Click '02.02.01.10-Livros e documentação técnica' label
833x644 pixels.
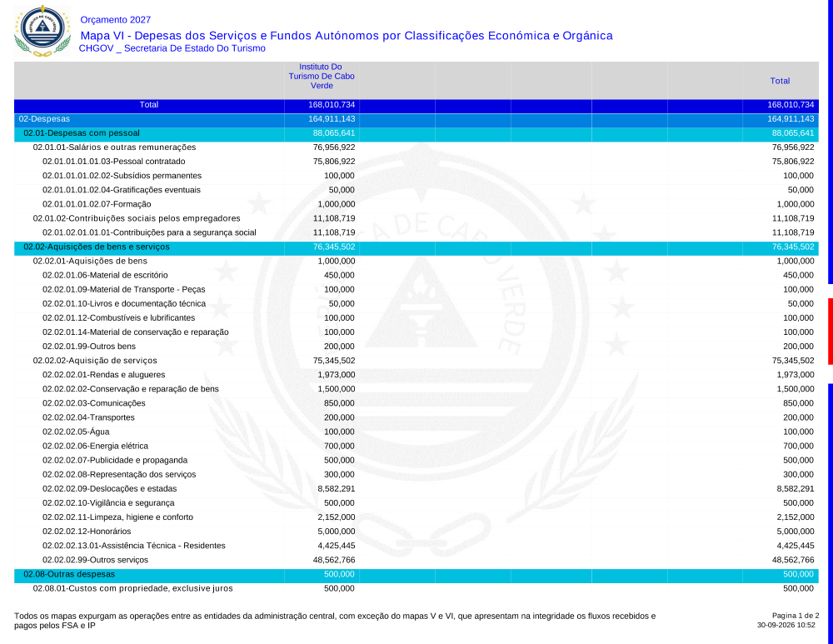(x=124, y=304)
